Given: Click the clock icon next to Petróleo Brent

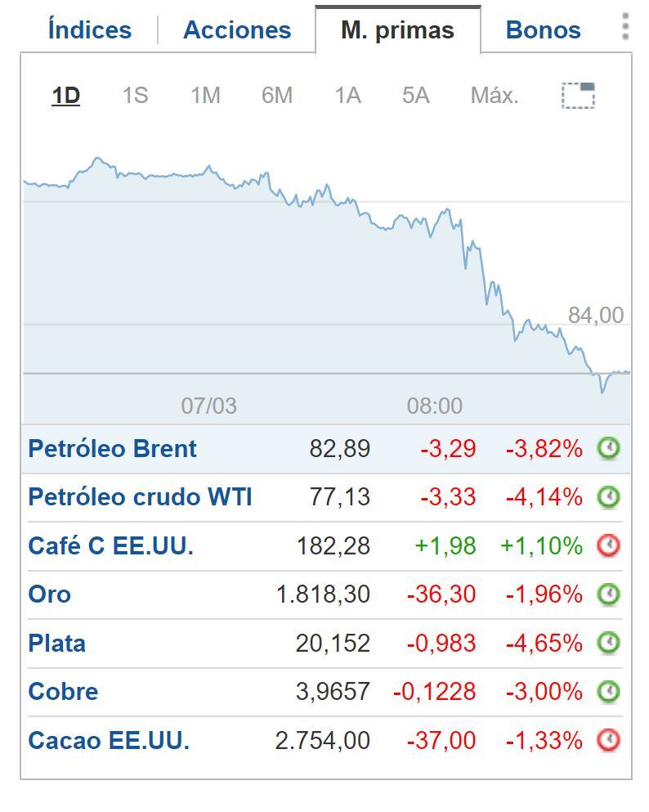Looking at the screenshot, I should click(x=611, y=448).
